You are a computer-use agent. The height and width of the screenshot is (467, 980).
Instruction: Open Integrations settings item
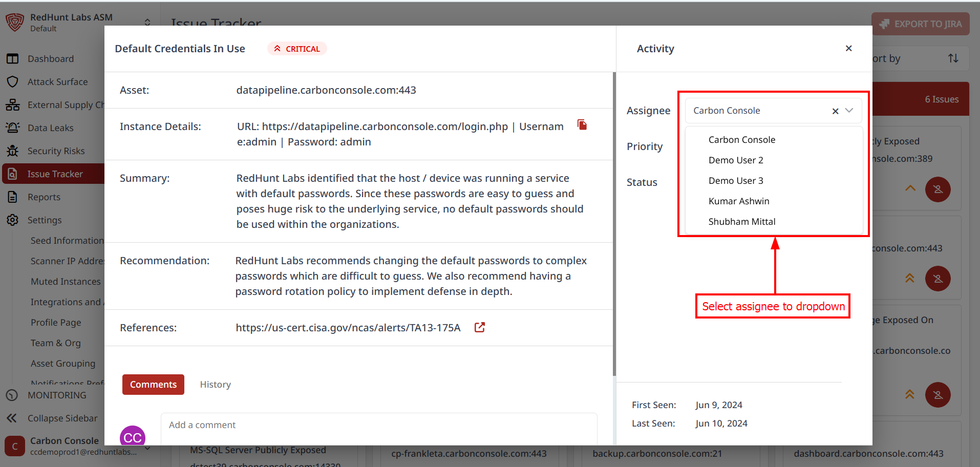[67, 302]
